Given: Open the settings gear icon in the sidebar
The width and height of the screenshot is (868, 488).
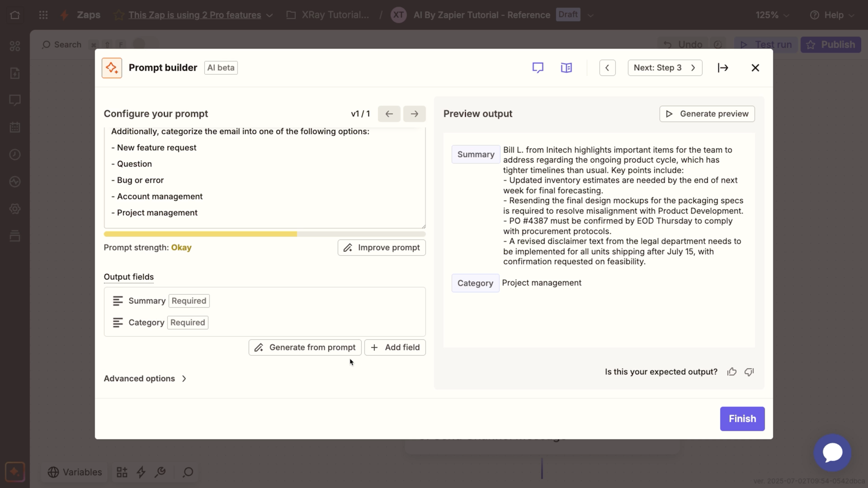Looking at the screenshot, I should click(x=15, y=209).
